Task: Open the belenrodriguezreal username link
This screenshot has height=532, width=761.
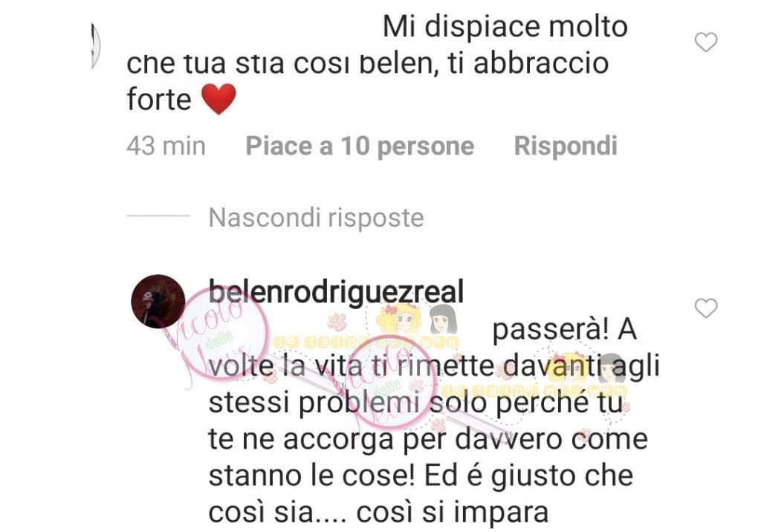Action: click(x=336, y=293)
